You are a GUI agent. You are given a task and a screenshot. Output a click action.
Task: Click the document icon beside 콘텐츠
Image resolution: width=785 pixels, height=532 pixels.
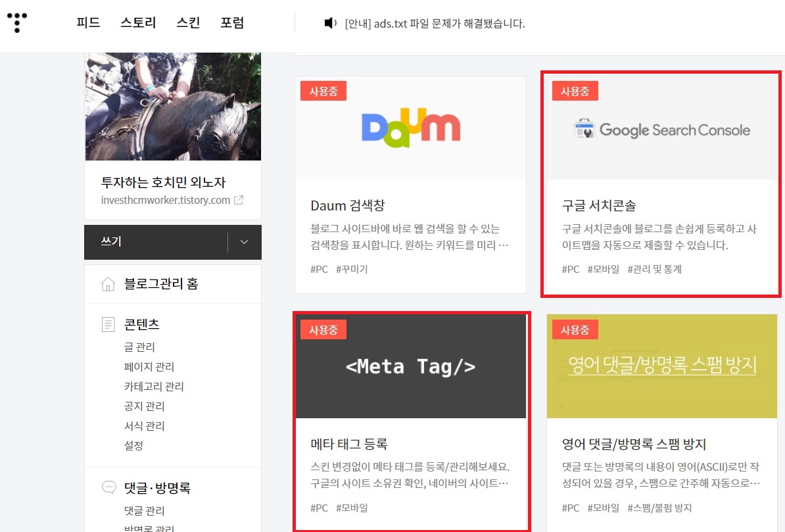tap(108, 325)
